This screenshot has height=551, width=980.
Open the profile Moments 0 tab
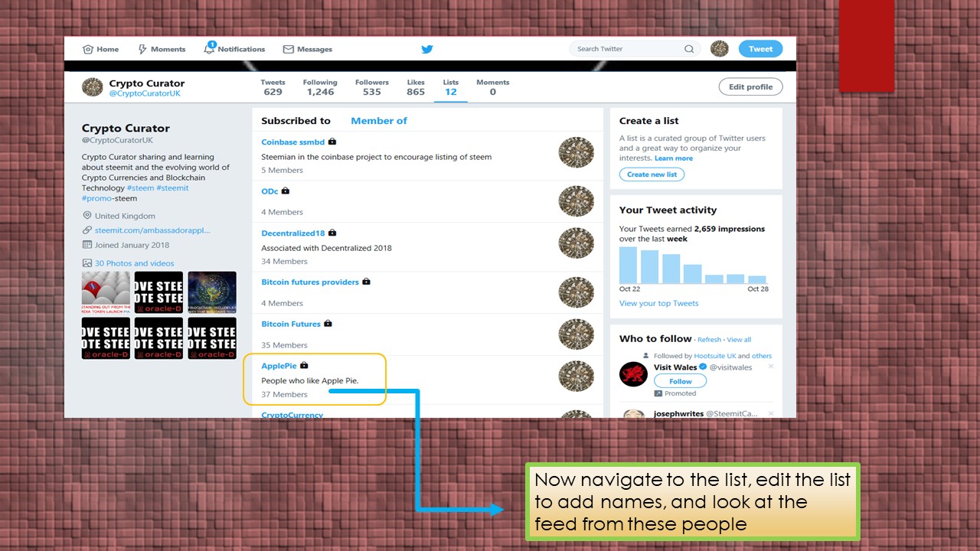pyautogui.click(x=493, y=87)
